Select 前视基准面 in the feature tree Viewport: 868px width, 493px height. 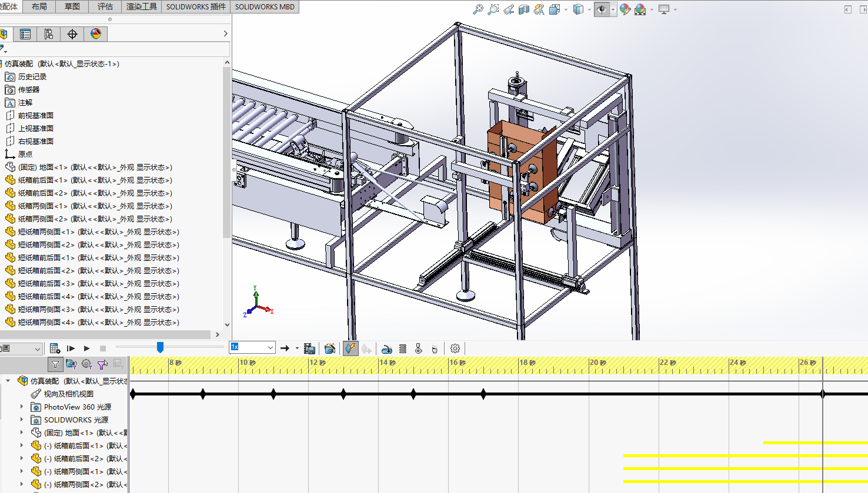[x=35, y=115]
